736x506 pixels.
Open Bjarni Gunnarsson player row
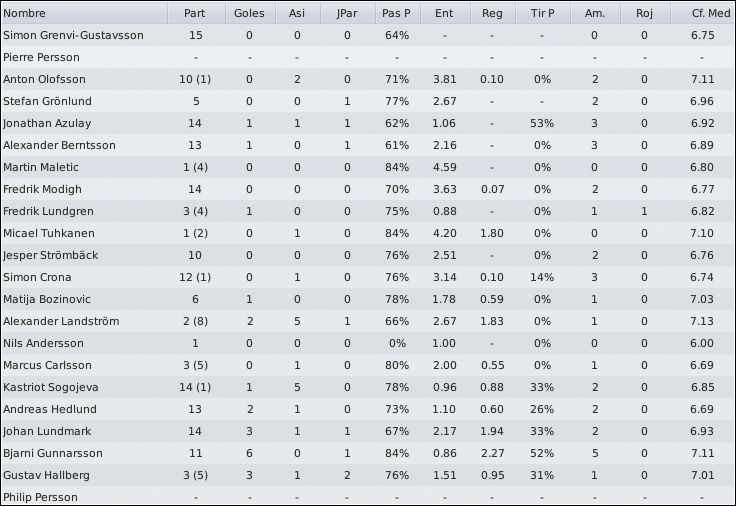pos(368,453)
